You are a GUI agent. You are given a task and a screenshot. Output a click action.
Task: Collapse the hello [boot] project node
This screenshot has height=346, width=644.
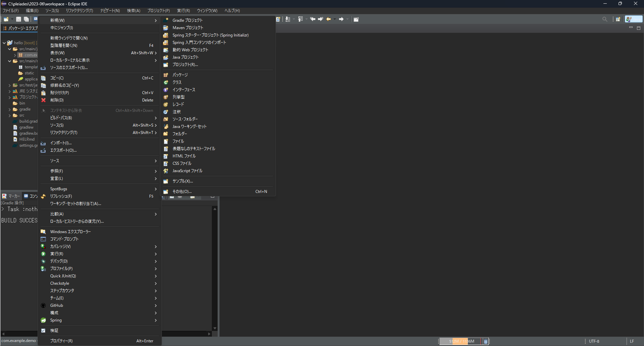coord(4,43)
